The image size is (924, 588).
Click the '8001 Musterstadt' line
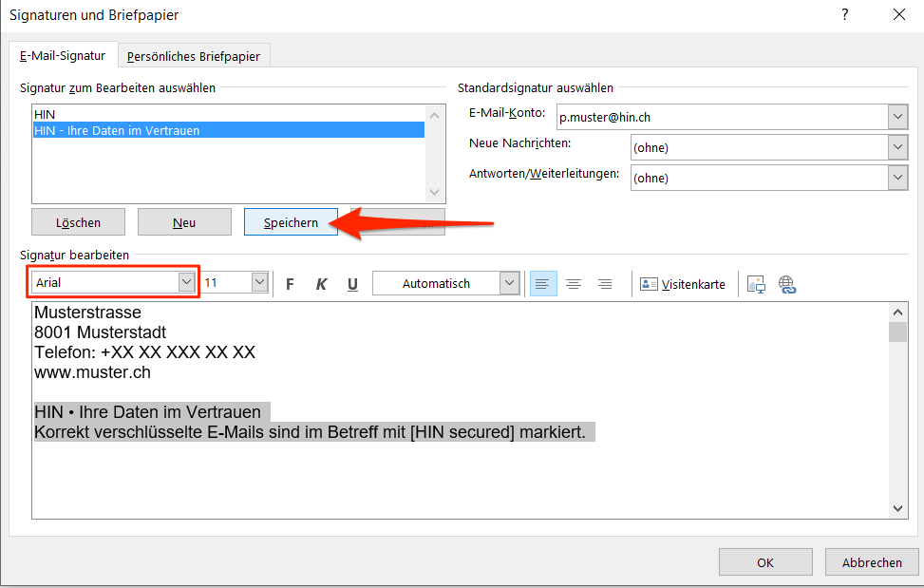point(100,332)
